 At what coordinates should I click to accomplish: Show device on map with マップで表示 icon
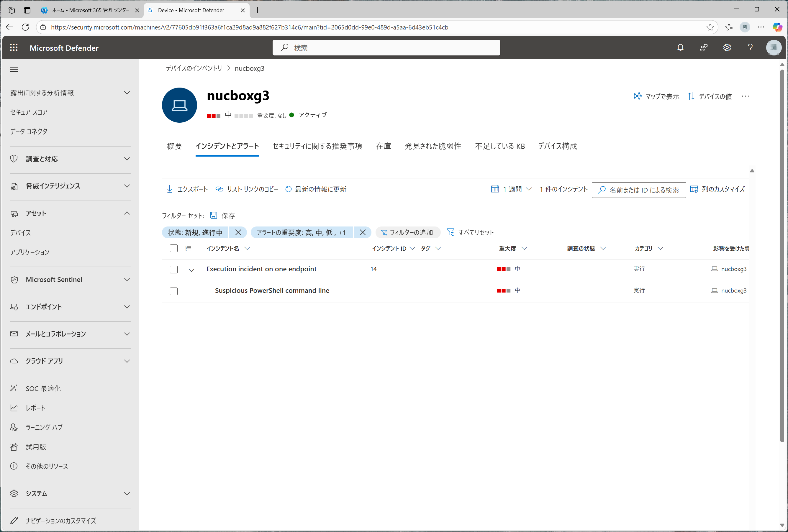(638, 96)
